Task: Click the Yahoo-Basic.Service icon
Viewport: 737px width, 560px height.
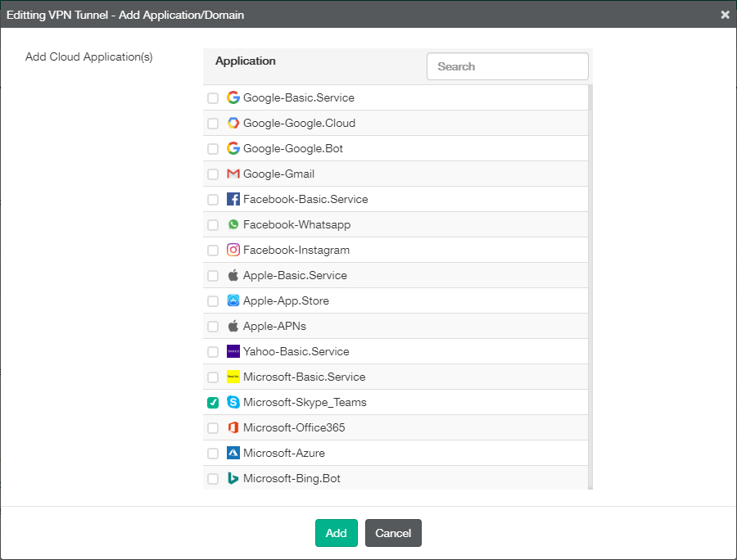Action: click(x=233, y=351)
